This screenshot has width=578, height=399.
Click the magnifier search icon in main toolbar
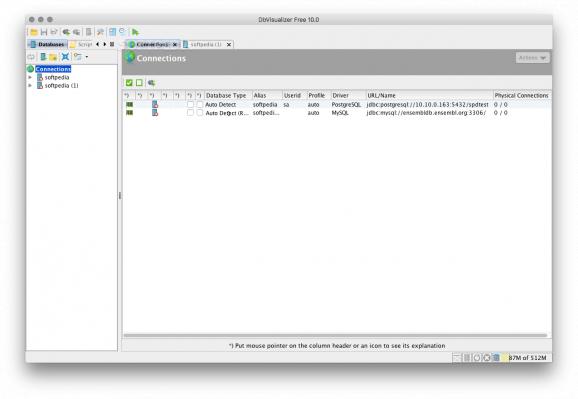pos(122,32)
